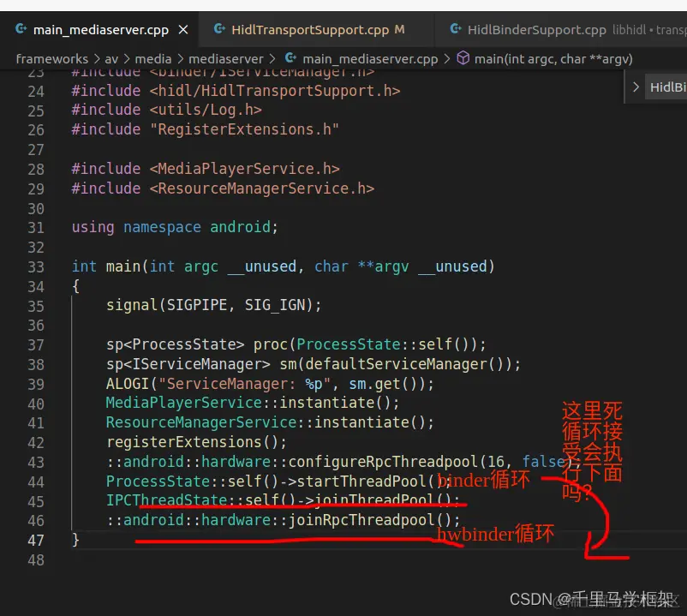Click the cube symbol icon in breadcrumb

pyautogui.click(x=463, y=58)
